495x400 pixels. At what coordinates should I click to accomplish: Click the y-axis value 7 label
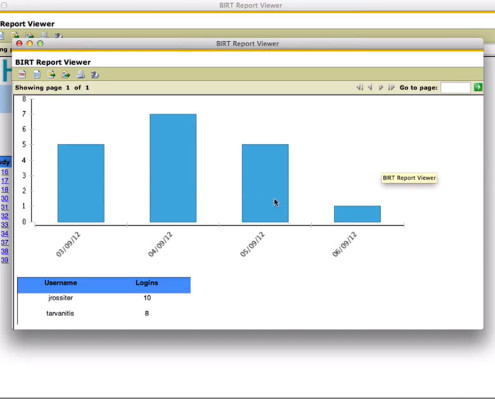24,114
